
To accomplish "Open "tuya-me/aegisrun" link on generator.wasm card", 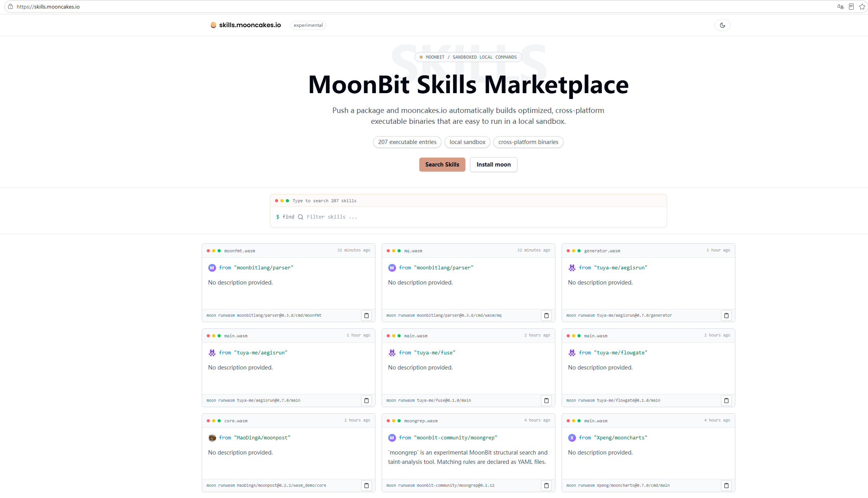I will point(621,268).
